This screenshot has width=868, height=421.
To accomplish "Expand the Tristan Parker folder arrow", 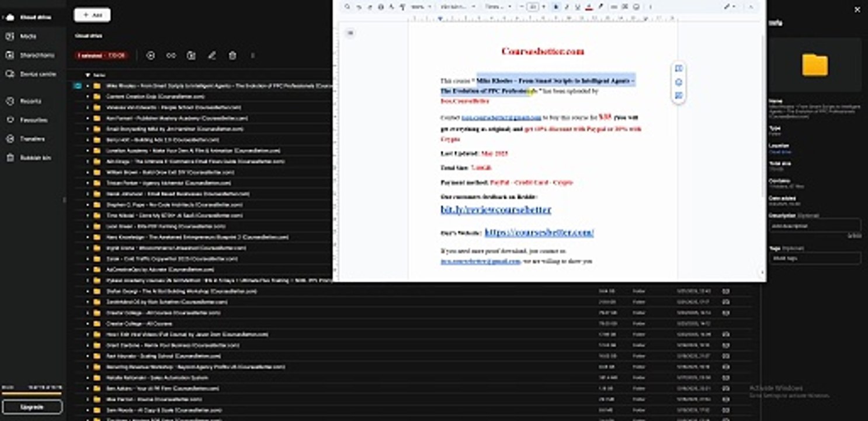I will click(x=88, y=183).
